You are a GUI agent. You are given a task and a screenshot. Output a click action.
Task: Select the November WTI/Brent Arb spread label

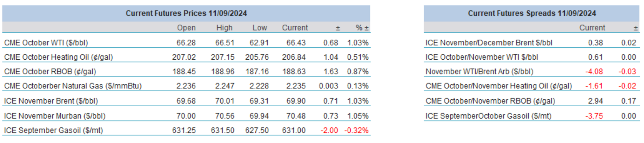pos(479,72)
